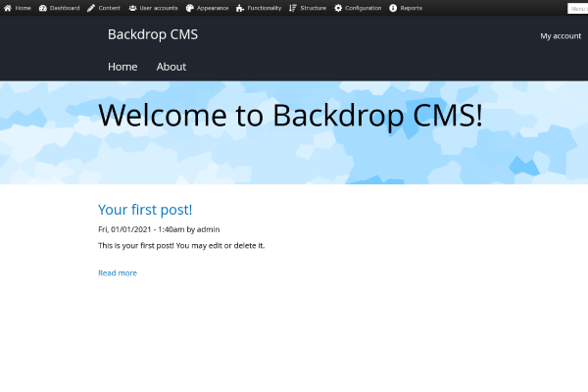Open the Functionality puzzle icon
Viewport: 588px width, 392px height.
click(x=240, y=8)
